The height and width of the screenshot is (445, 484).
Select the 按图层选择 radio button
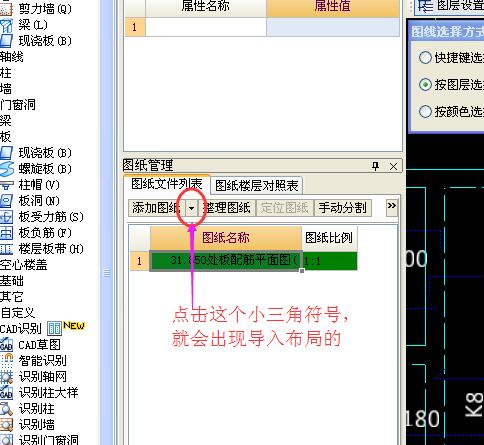tap(425, 84)
